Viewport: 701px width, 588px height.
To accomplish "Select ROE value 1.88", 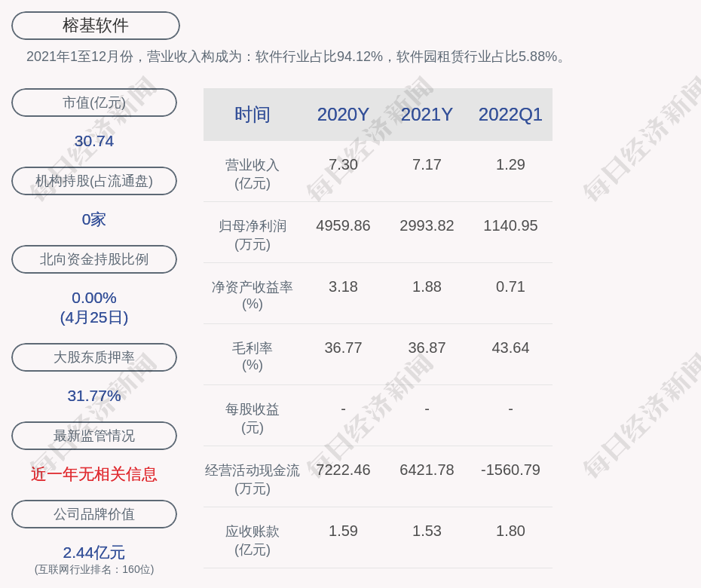I will pos(427,286).
